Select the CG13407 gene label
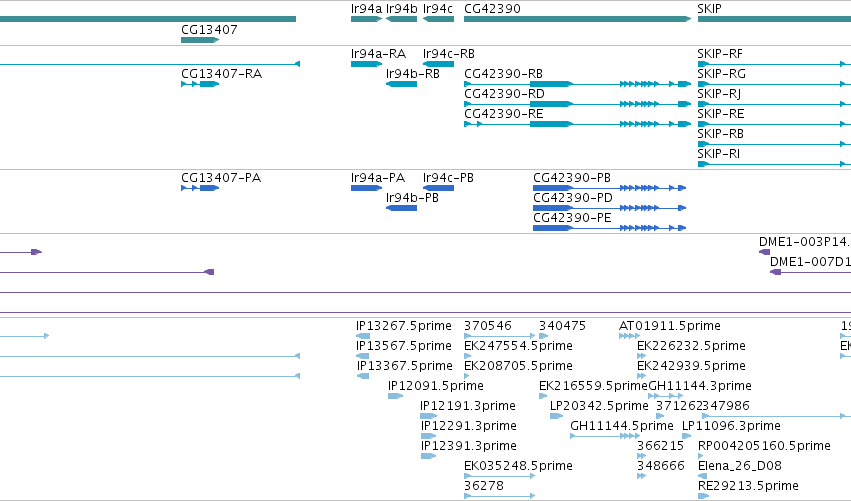Screen dimensions: 851x501 coord(209,30)
